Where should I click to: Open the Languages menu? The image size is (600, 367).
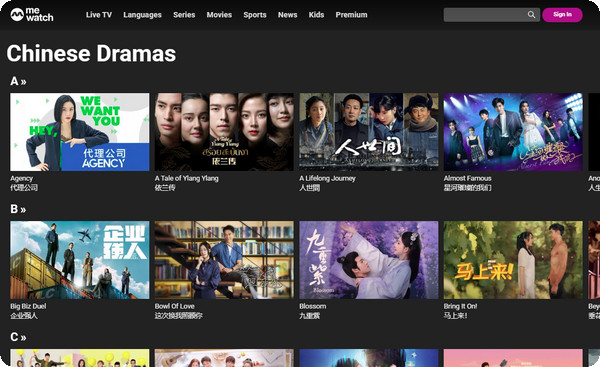[x=142, y=15]
